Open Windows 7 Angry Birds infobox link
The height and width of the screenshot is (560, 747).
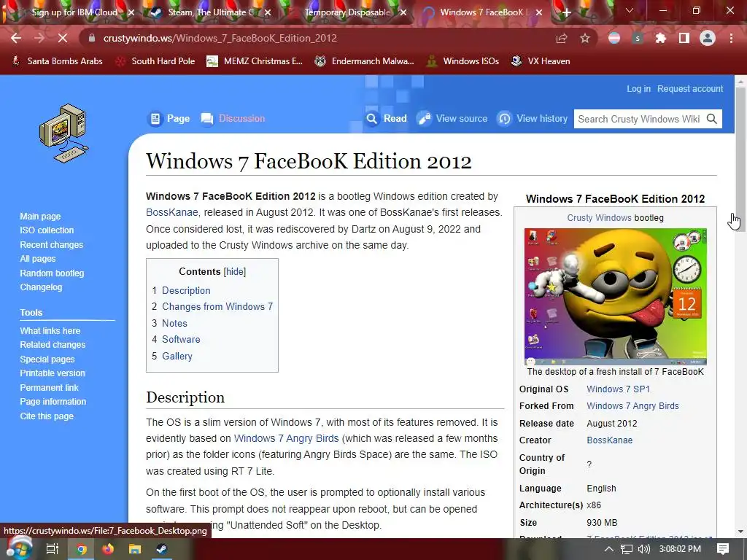(x=632, y=406)
